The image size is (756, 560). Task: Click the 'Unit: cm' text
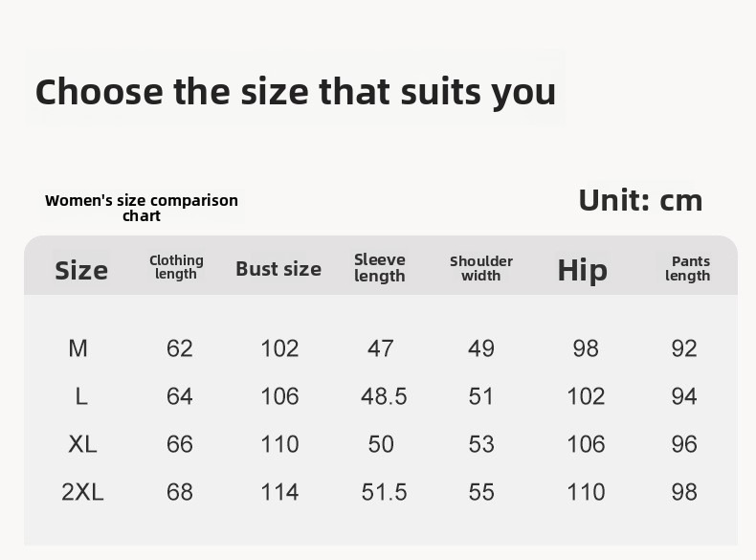(x=640, y=200)
